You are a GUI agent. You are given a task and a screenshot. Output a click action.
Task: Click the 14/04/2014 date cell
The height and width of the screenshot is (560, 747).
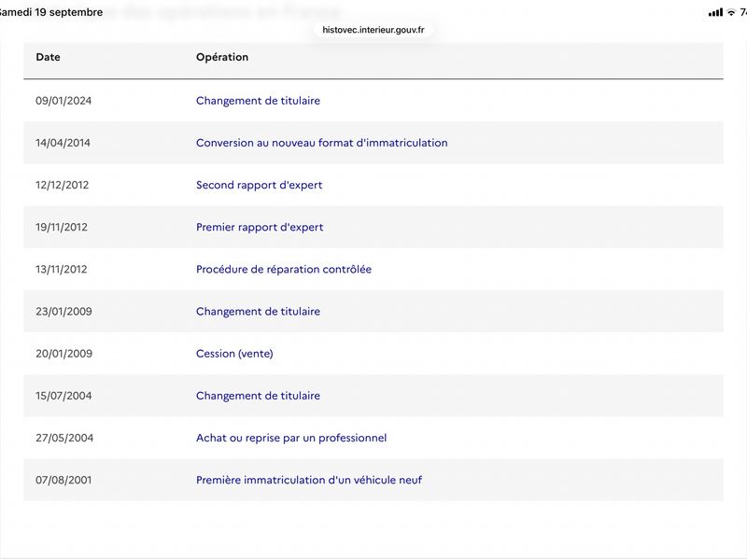click(63, 143)
